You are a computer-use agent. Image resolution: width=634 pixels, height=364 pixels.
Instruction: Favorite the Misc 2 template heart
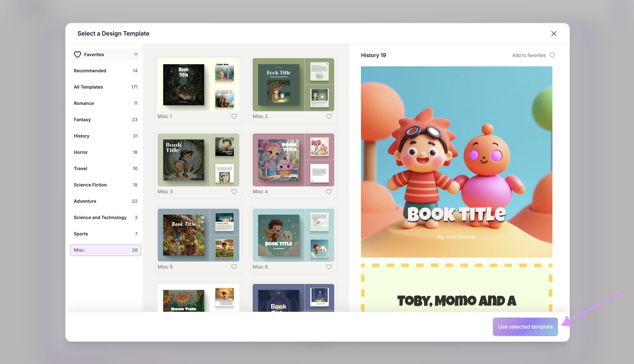pyautogui.click(x=329, y=116)
